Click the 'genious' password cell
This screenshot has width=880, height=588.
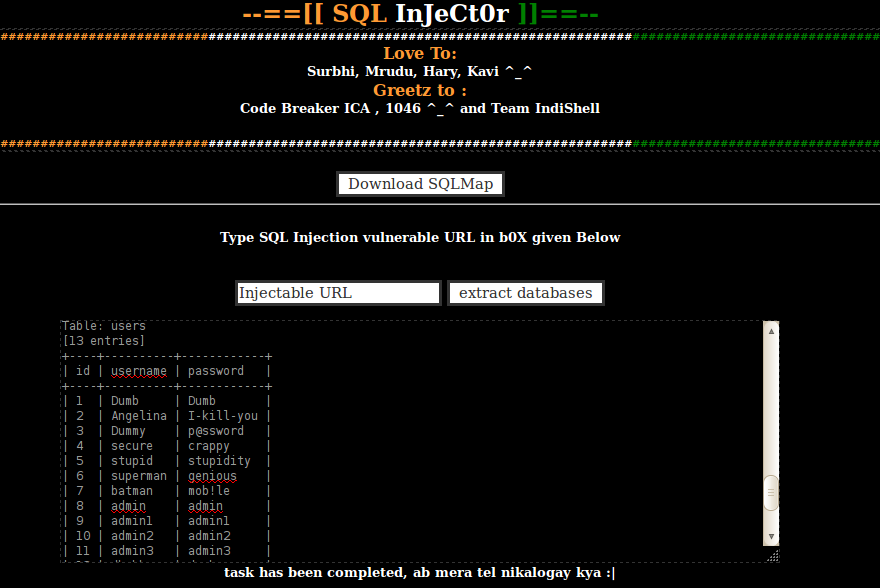click(212, 476)
